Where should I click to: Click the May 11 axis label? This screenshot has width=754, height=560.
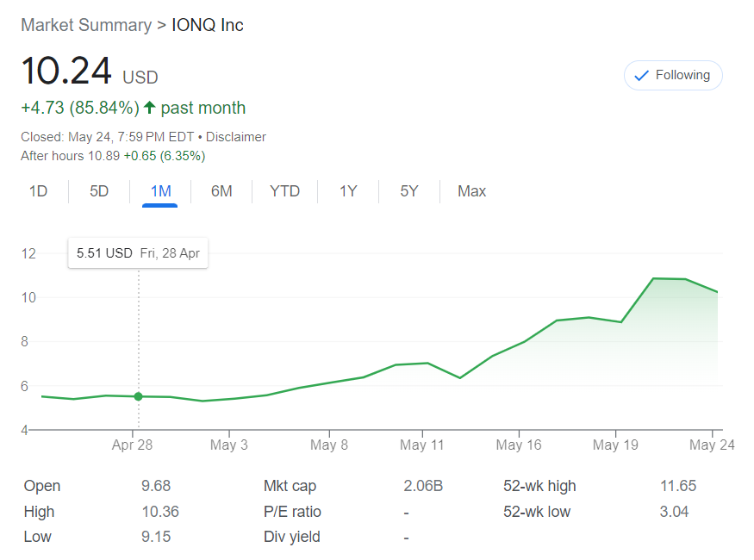pyautogui.click(x=421, y=445)
